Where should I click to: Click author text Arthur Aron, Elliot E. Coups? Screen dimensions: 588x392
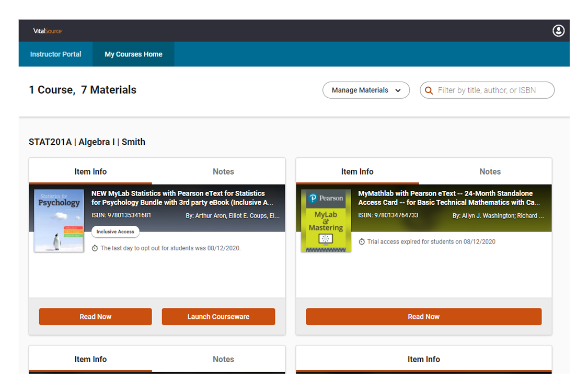233,216
